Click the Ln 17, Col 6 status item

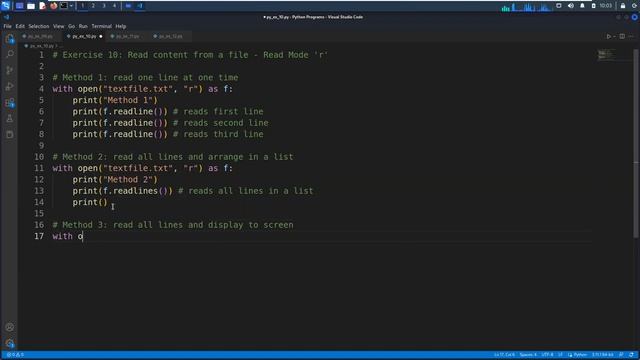coord(504,355)
